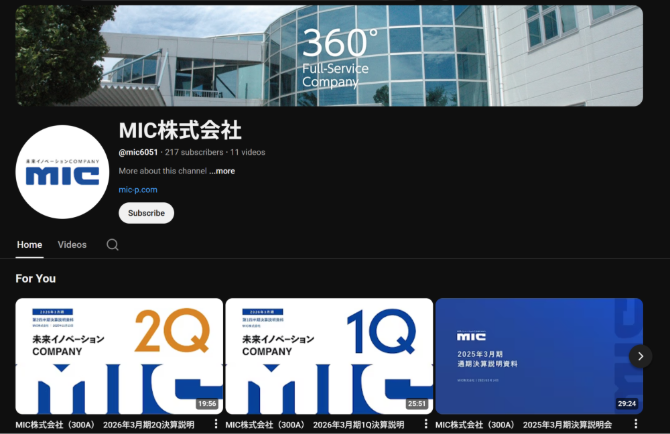670x434 pixels.
Task: Click the channel search magnifier icon
Action: (x=112, y=245)
